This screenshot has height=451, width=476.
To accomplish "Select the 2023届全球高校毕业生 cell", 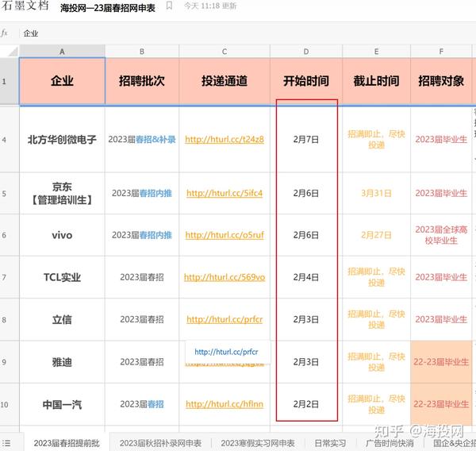I will 441,235.
